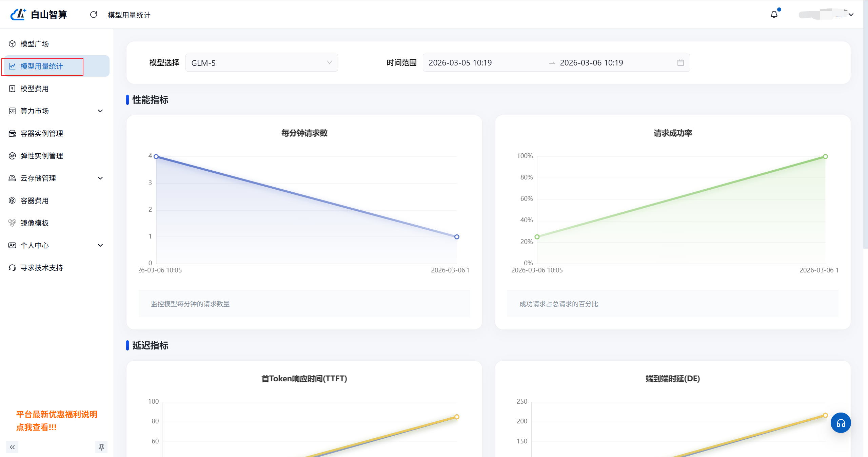Click the 时间范围 label
This screenshot has width=868, height=457.
coord(401,63)
